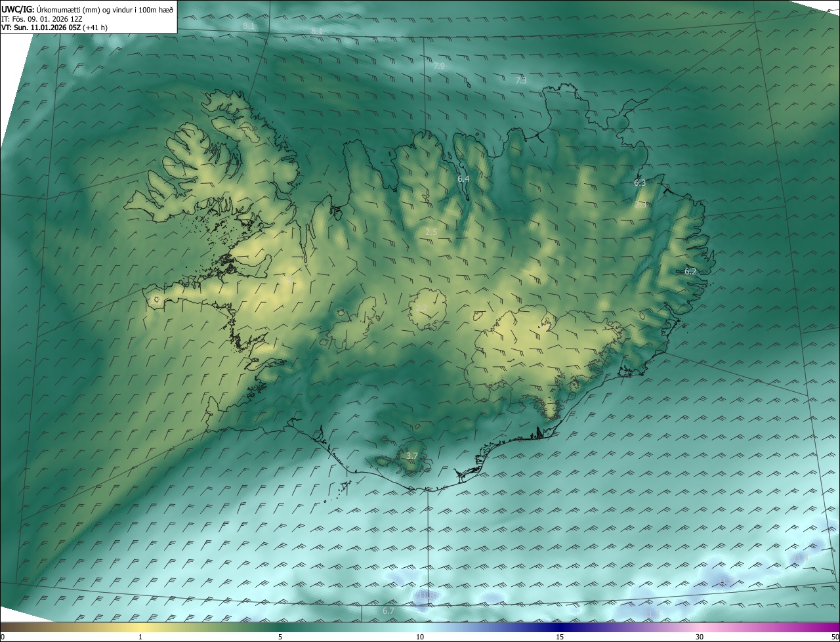Click the 7.9 value label north of Iceland

(x=439, y=66)
